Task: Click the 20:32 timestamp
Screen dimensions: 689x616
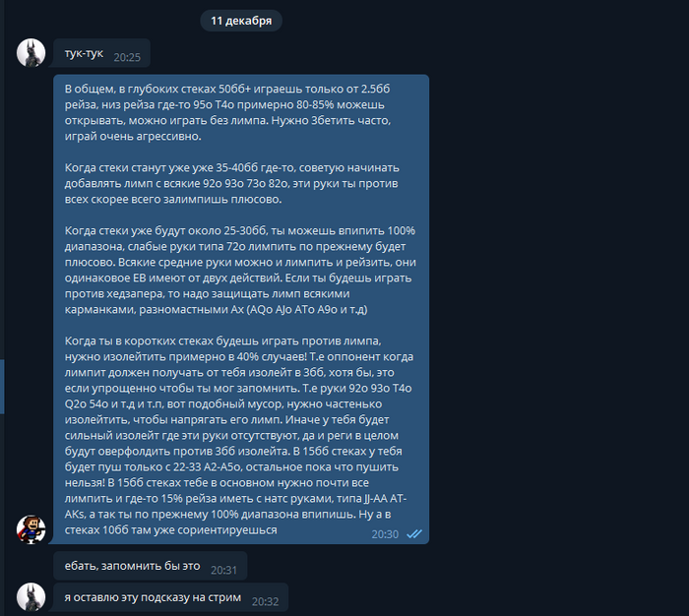Action: [x=265, y=601]
